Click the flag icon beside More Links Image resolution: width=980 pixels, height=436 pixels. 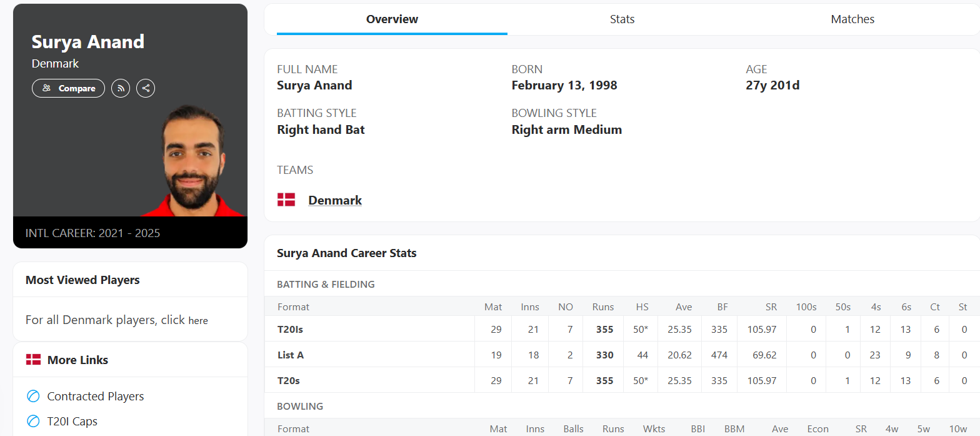(x=33, y=360)
